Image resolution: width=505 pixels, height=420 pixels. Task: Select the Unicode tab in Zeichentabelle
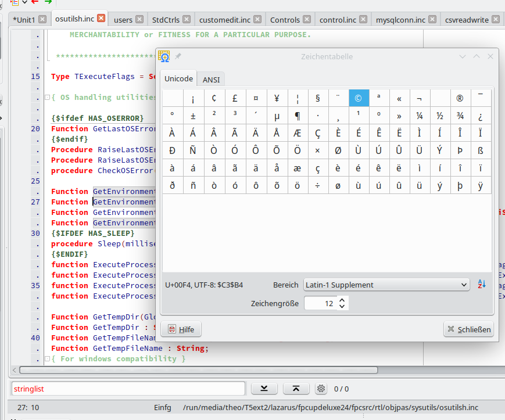(x=178, y=78)
